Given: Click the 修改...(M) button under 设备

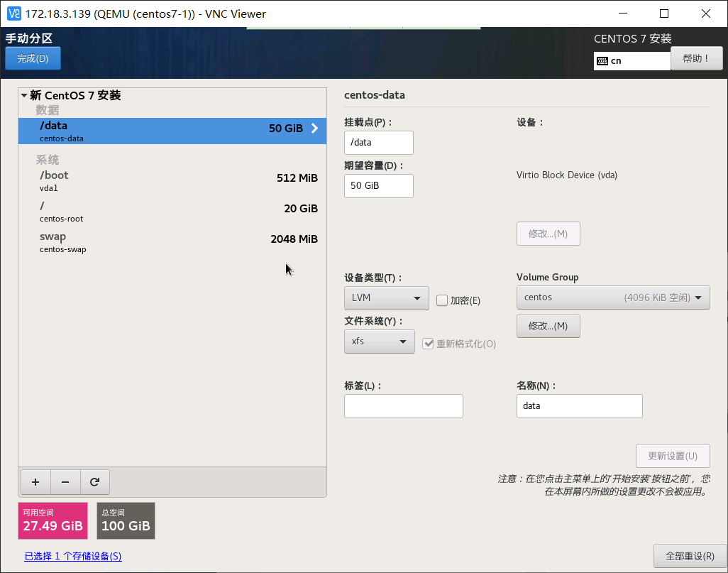Looking at the screenshot, I should (548, 234).
